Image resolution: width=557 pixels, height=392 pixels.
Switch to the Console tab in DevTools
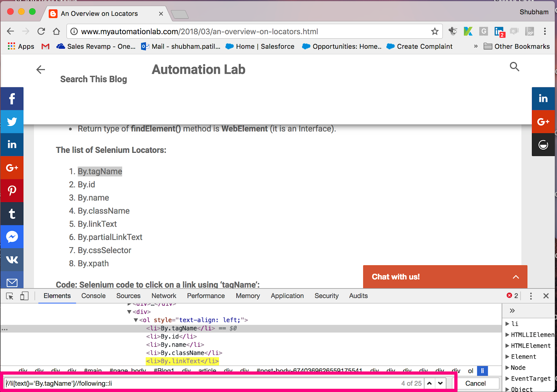point(93,296)
